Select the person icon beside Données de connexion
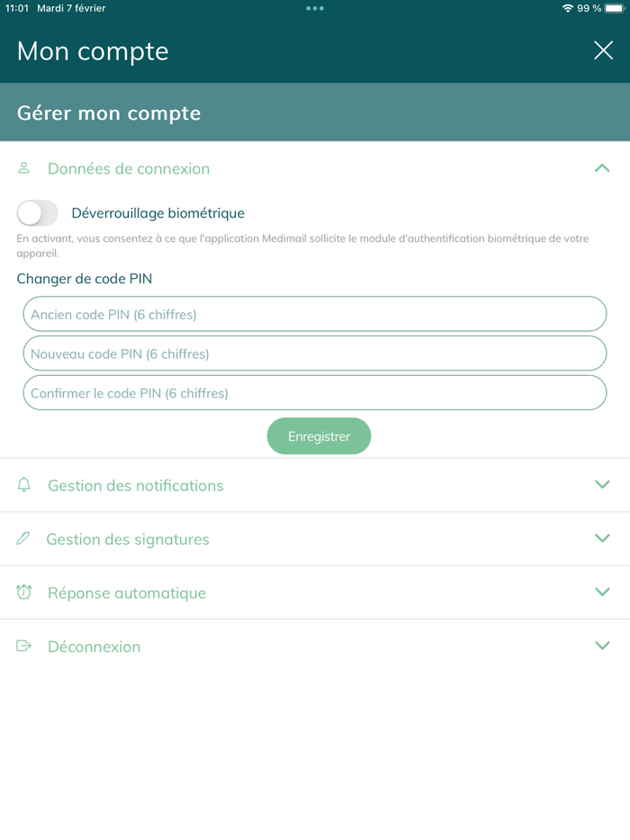Image resolution: width=630 pixels, height=840 pixels. pos(23,168)
